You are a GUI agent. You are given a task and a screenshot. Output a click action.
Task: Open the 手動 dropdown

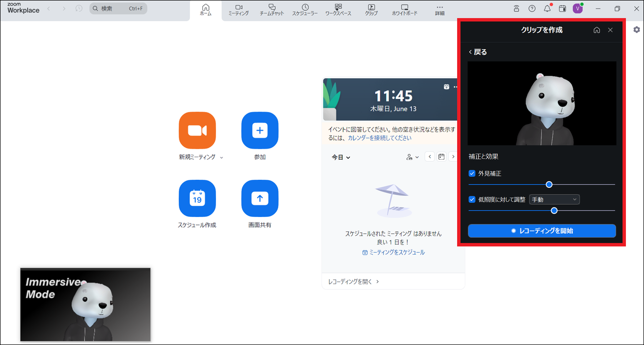pos(555,199)
